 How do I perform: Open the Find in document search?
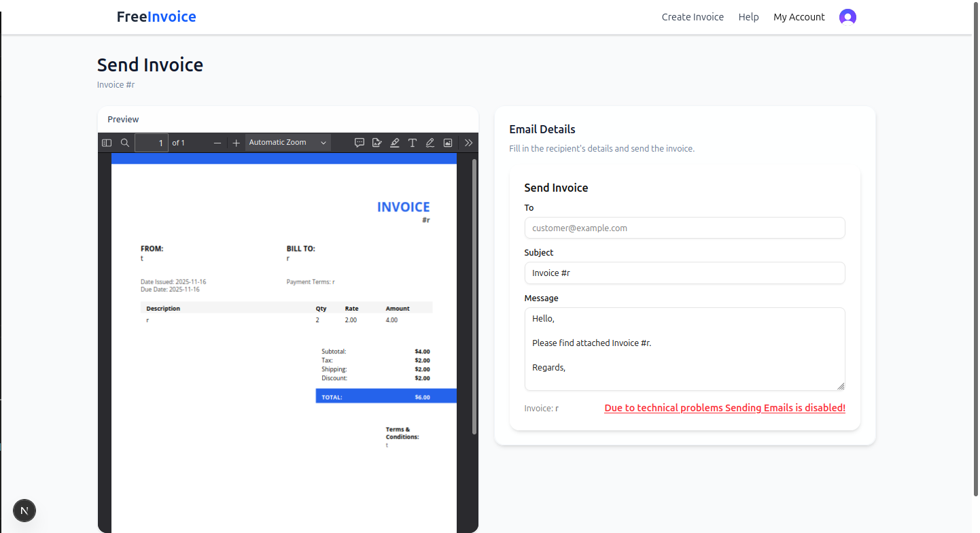[125, 142]
